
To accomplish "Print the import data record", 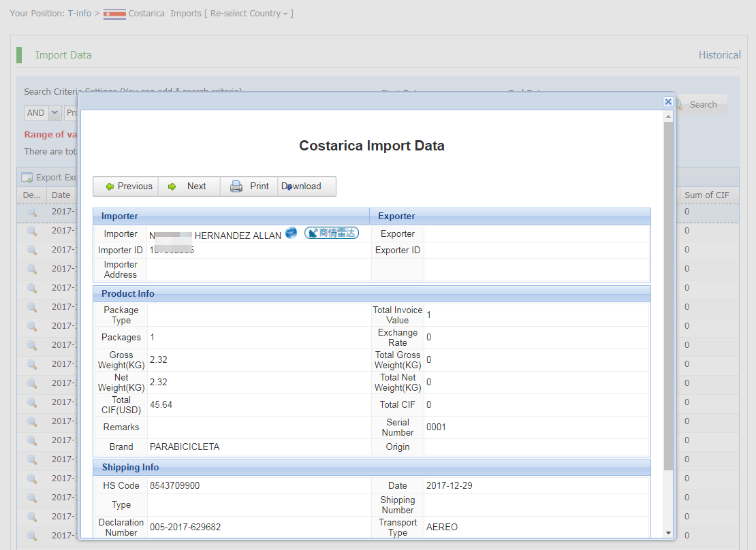I will 249,187.
